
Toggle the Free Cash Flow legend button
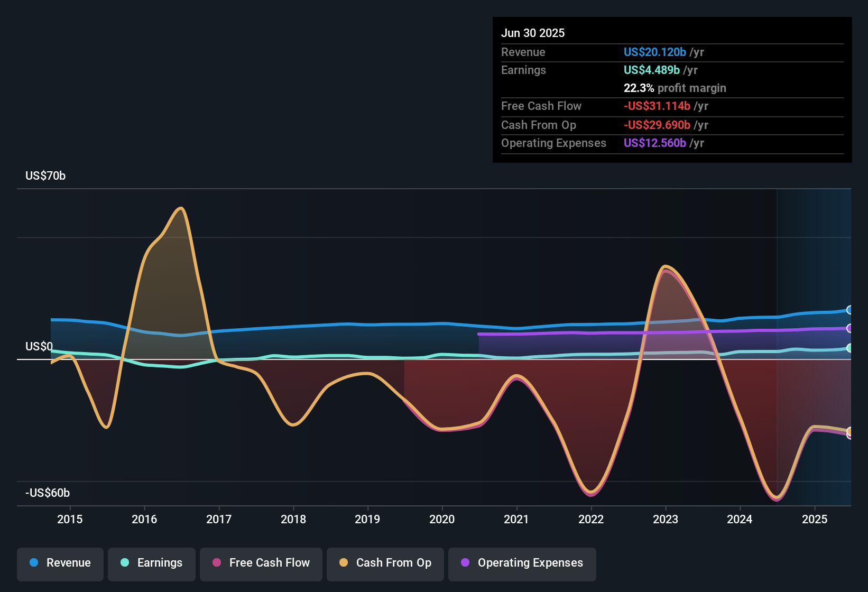click(261, 563)
